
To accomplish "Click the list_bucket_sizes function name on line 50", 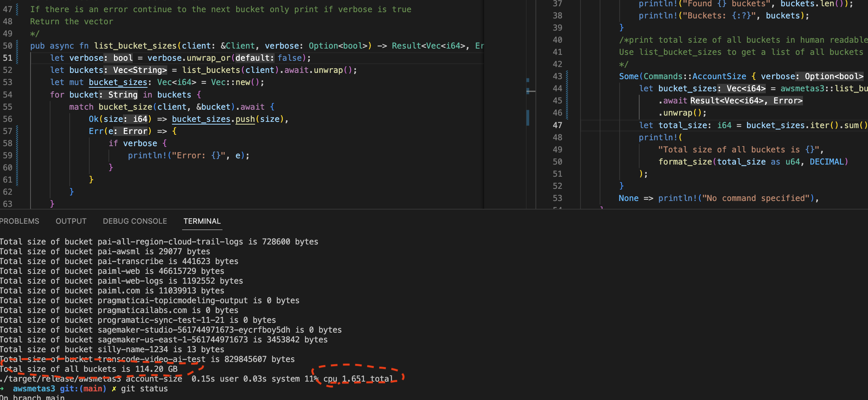I will [136, 45].
